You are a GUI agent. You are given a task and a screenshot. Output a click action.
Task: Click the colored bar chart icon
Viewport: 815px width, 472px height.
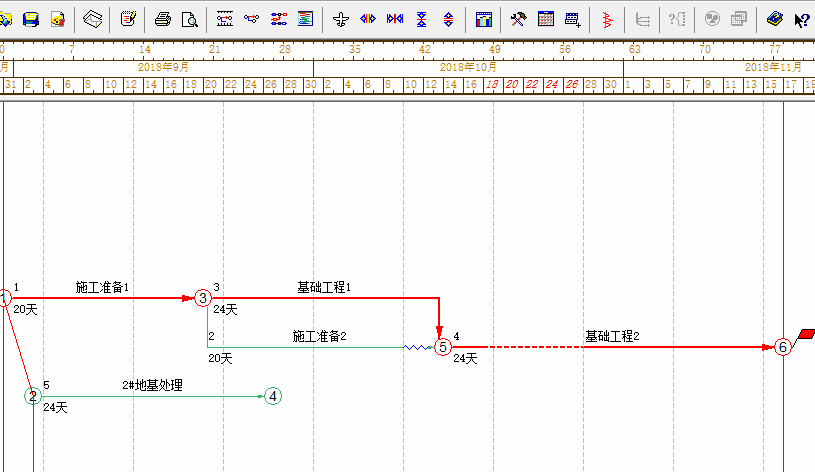[484, 19]
